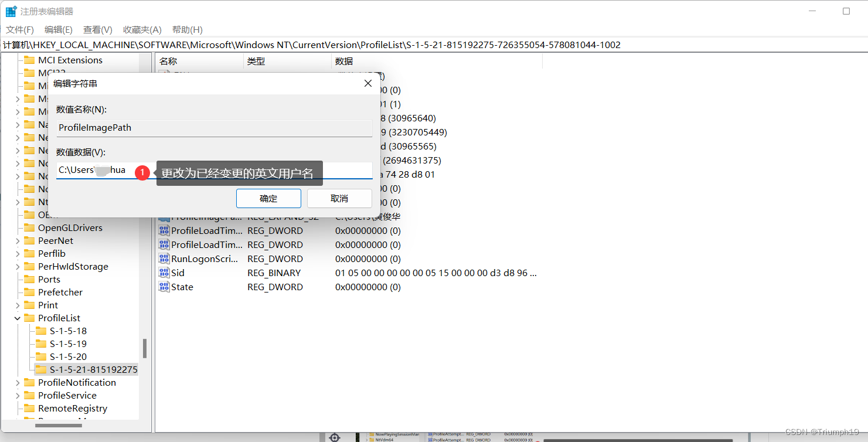Screen dimensions: 868x442
Task: Click the Prefetcher folder icon
Action: point(29,293)
